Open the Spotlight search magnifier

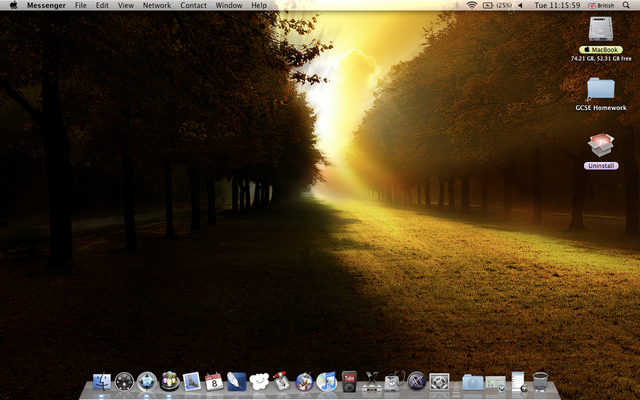tap(630, 5)
